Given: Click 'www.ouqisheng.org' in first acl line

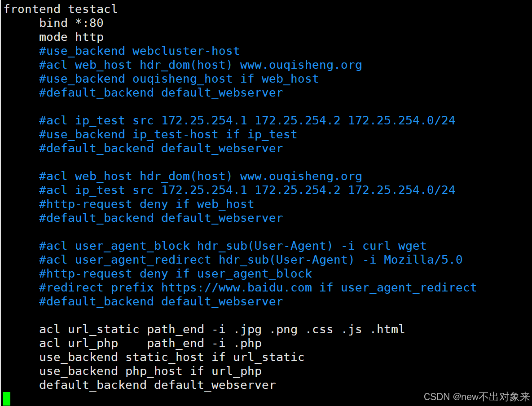Looking at the screenshot, I should (301, 65).
